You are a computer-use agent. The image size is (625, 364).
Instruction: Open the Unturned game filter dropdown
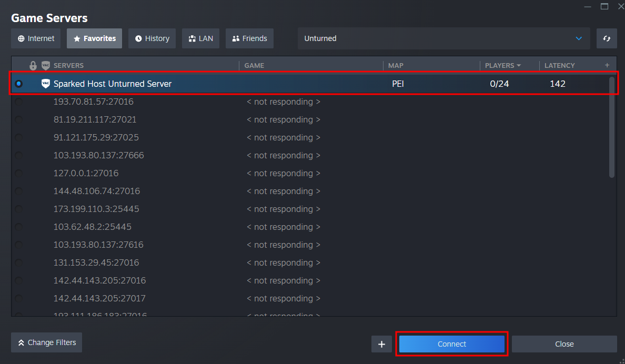(443, 38)
